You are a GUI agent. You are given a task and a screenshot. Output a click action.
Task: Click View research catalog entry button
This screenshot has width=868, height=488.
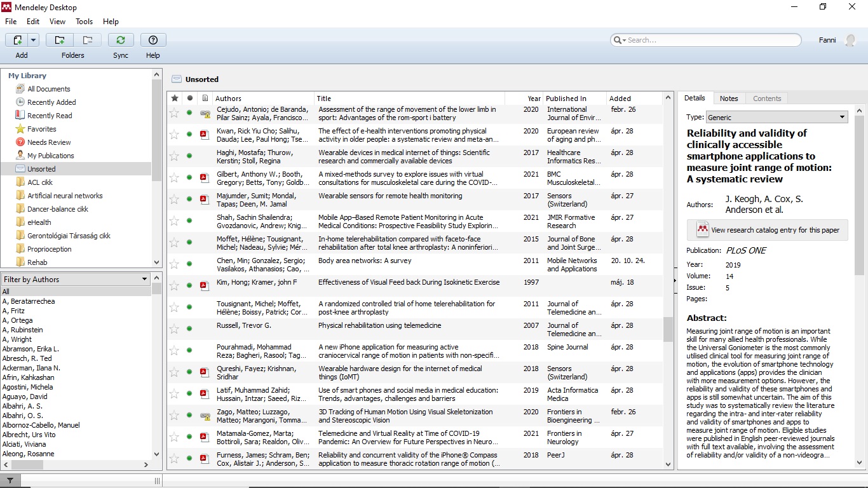(768, 230)
